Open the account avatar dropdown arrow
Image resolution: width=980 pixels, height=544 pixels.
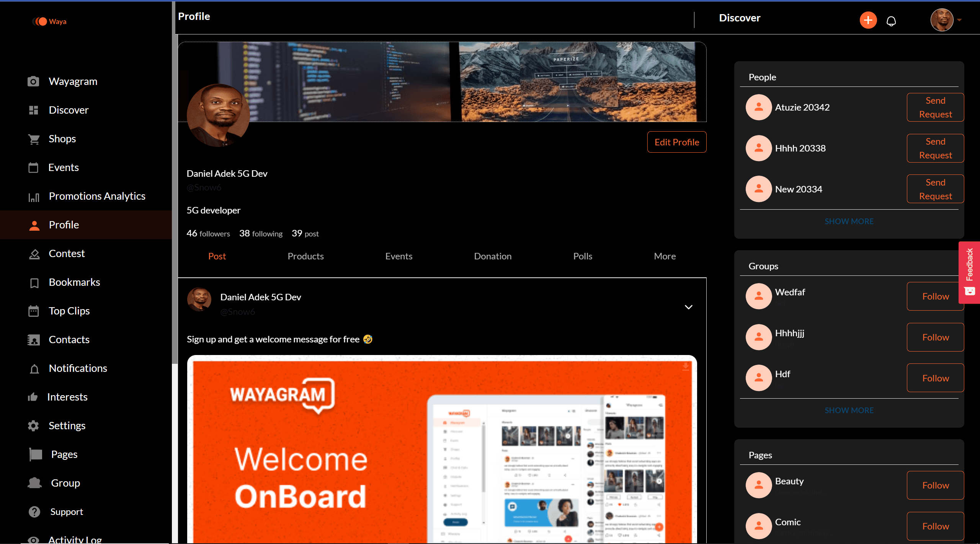point(959,20)
